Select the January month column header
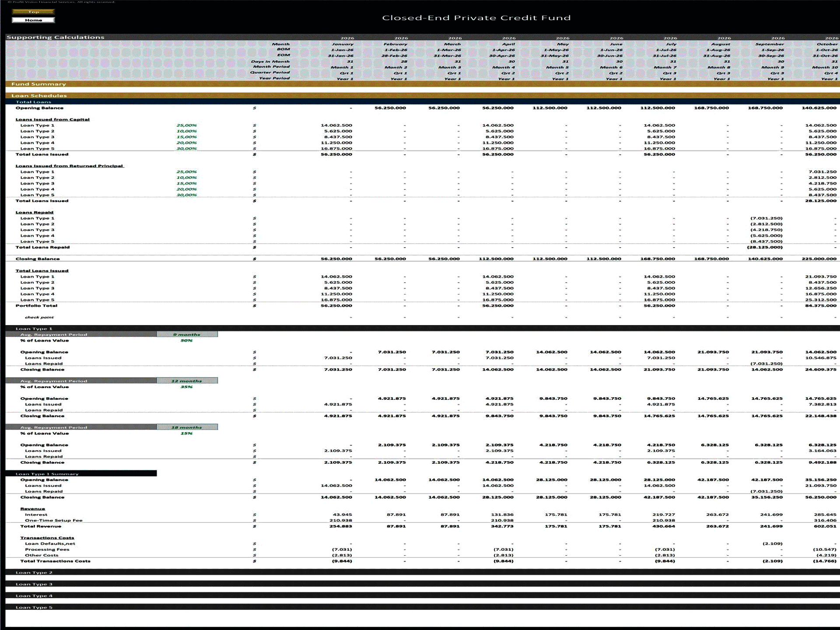 342,44
